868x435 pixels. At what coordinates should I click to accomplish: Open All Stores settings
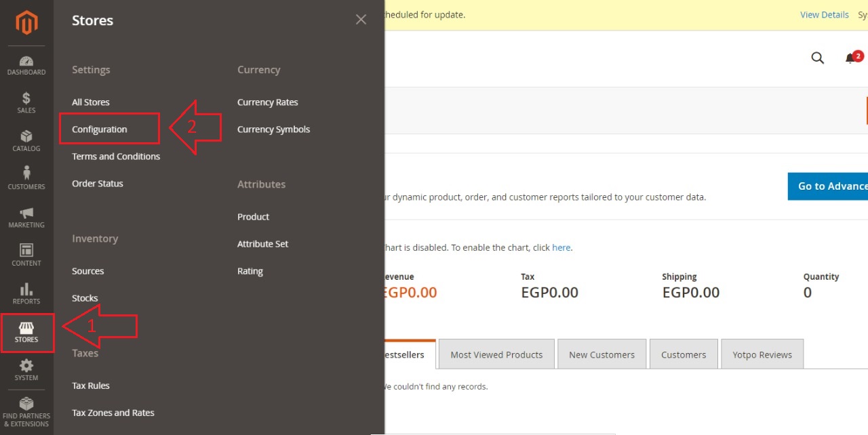coord(91,102)
